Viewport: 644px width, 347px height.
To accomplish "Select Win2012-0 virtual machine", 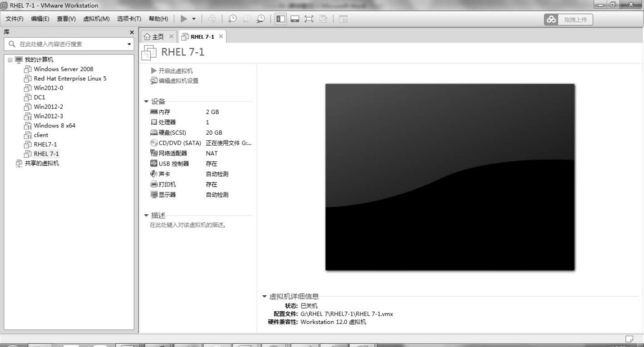I will click(x=48, y=88).
